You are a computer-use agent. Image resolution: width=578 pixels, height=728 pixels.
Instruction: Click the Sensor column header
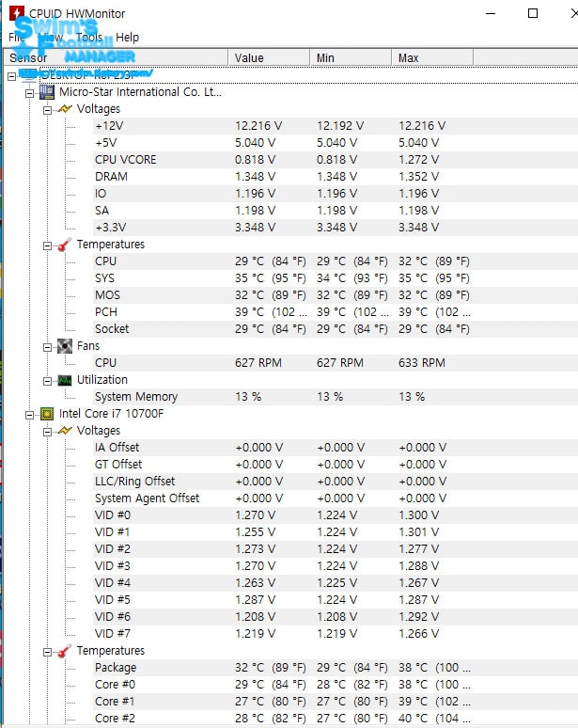pyautogui.click(x=115, y=58)
